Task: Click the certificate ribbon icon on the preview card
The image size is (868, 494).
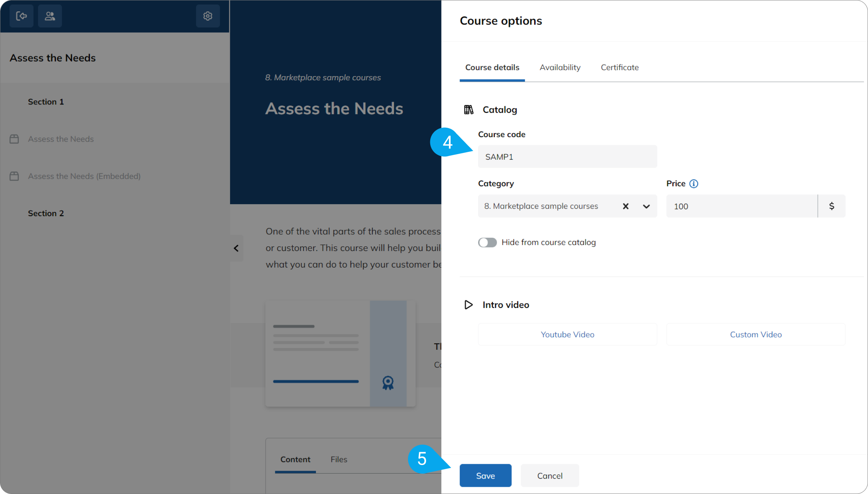Action: [387, 383]
